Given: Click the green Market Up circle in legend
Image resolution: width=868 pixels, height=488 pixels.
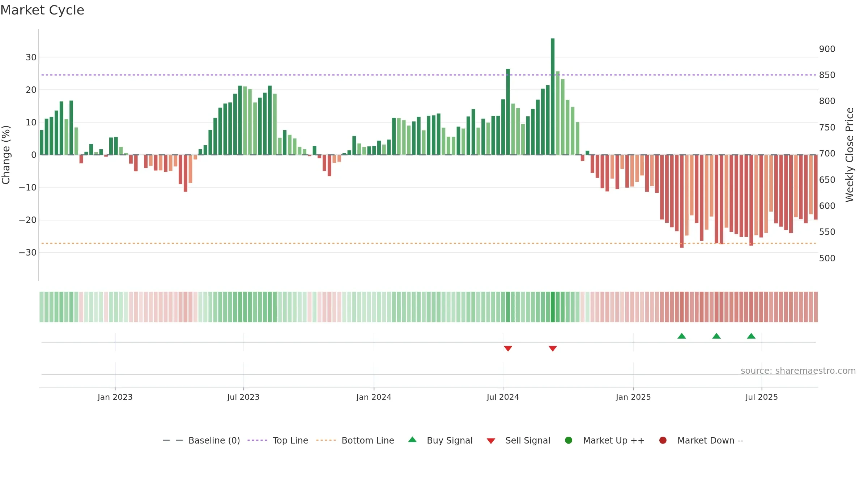Looking at the screenshot, I should pos(569,440).
